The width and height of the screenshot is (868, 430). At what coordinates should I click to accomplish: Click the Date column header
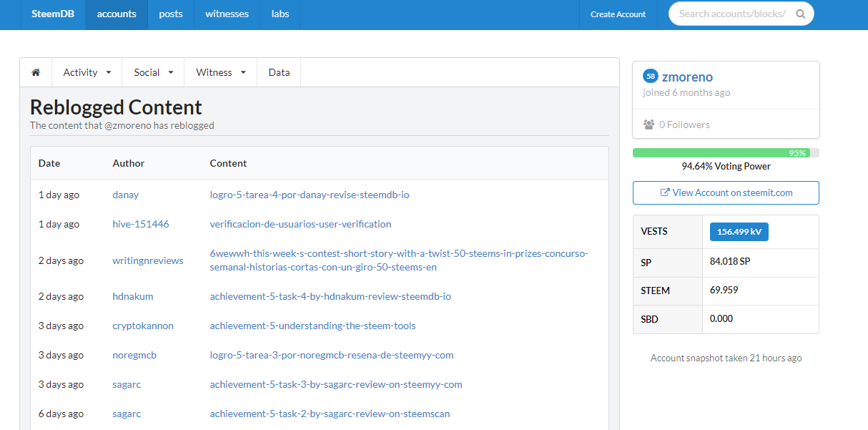[x=49, y=163]
